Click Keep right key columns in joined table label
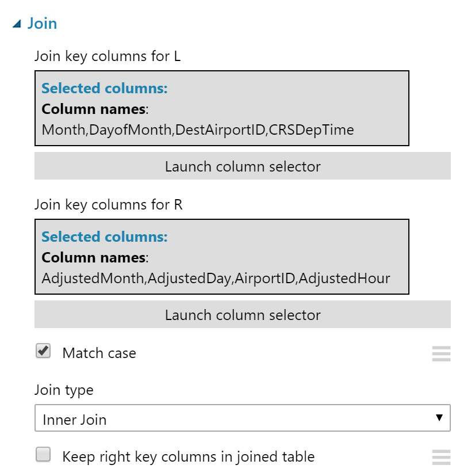 (x=188, y=457)
